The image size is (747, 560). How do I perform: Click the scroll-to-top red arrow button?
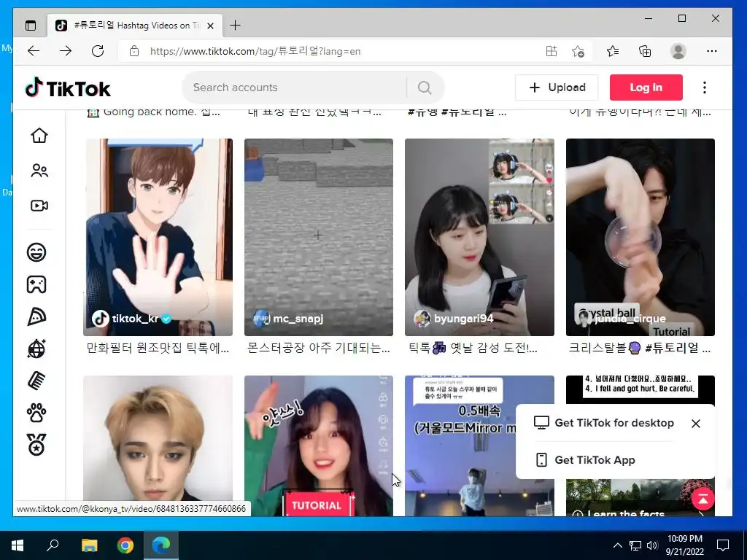[x=703, y=498]
